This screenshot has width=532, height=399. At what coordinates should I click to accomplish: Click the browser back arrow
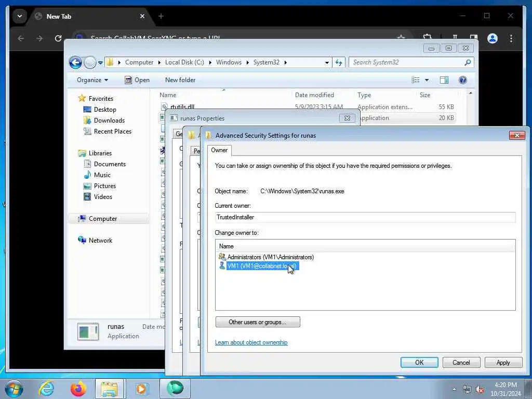(21, 38)
